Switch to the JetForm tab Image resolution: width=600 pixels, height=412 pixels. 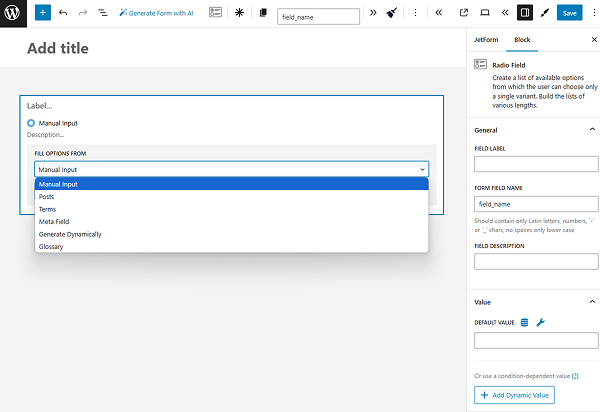coord(486,40)
